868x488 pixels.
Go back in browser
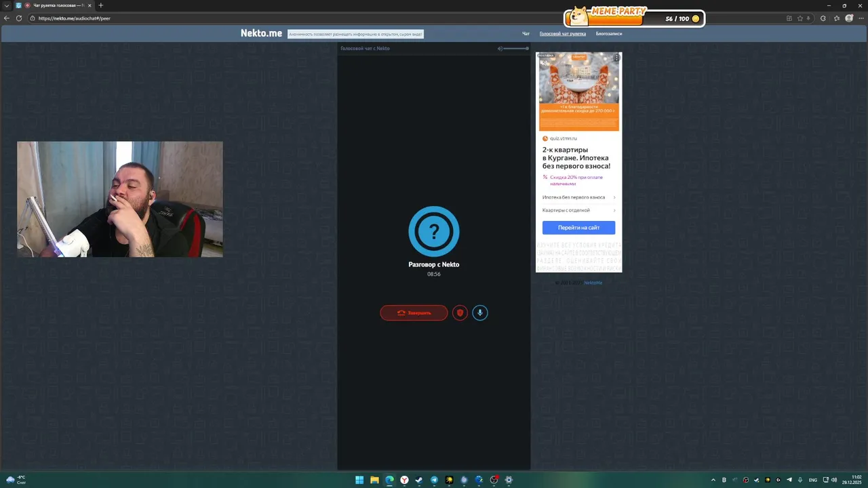7,18
